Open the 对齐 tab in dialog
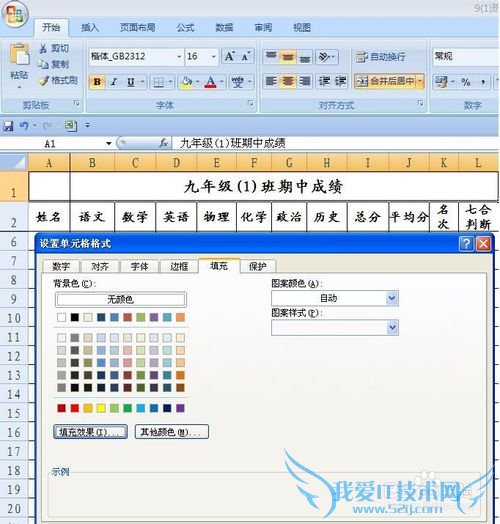The height and width of the screenshot is (524, 500). tap(100, 266)
